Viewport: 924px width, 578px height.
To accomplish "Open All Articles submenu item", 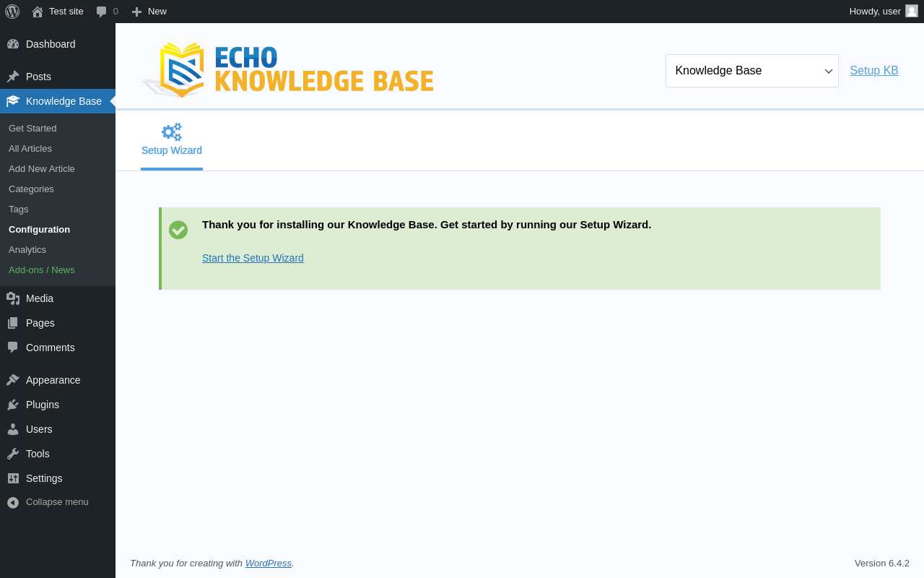I will 30,148.
